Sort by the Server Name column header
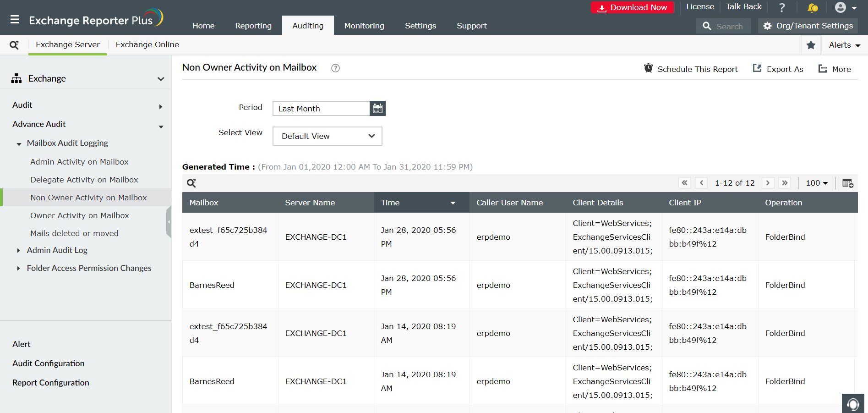 pyautogui.click(x=310, y=203)
